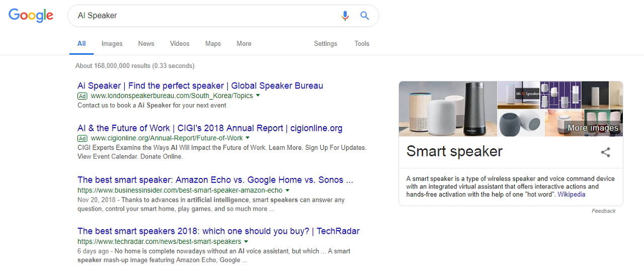The image size is (644, 272).
Task: Click the magnifying glass search button
Action: (x=365, y=16)
